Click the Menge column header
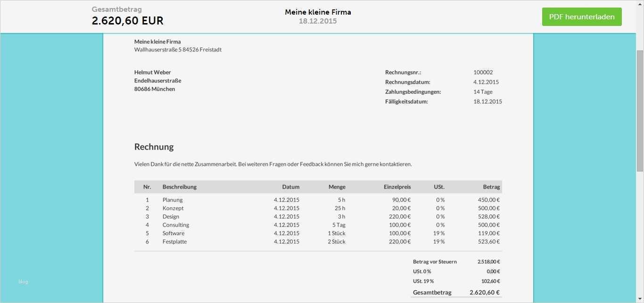 click(x=337, y=187)
